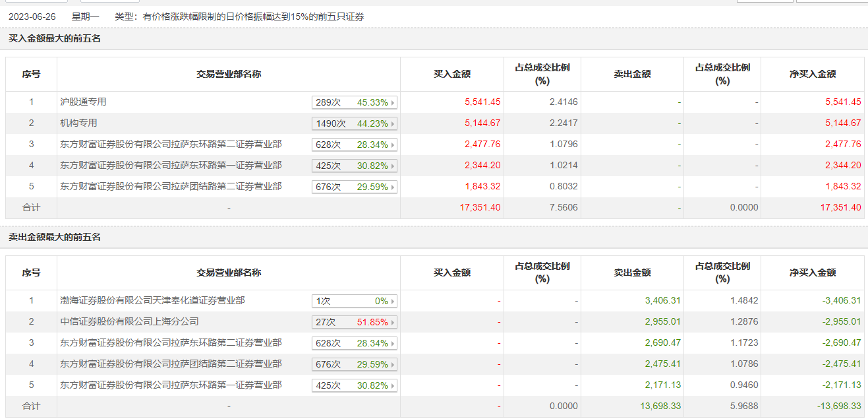Expand the 289次 45.33% box for 沪股通专用
The height and width of the screenshot is (419, 868).
[x=355, y=102]
